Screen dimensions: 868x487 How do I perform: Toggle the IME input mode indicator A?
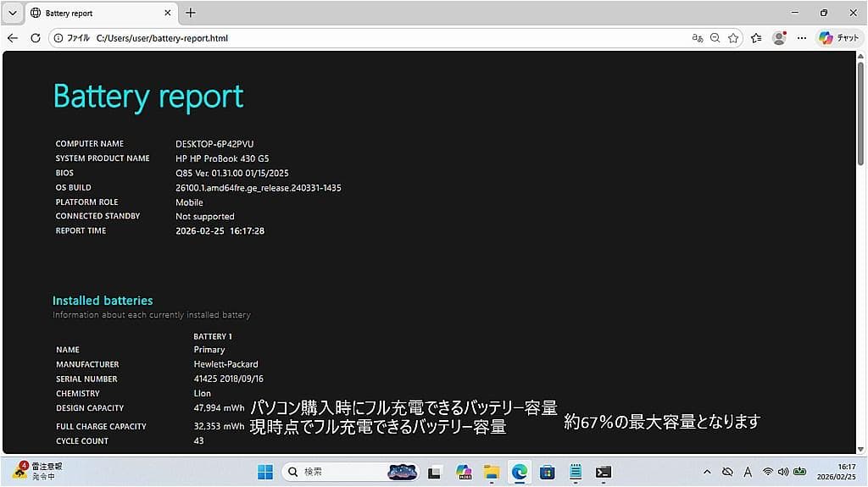pos(748,472)
